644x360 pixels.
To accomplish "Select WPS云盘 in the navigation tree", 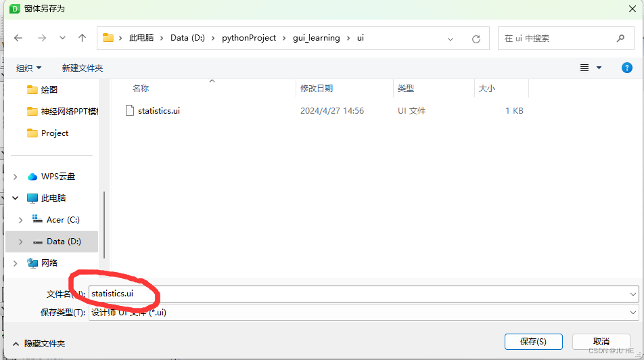I will point(58,177).
